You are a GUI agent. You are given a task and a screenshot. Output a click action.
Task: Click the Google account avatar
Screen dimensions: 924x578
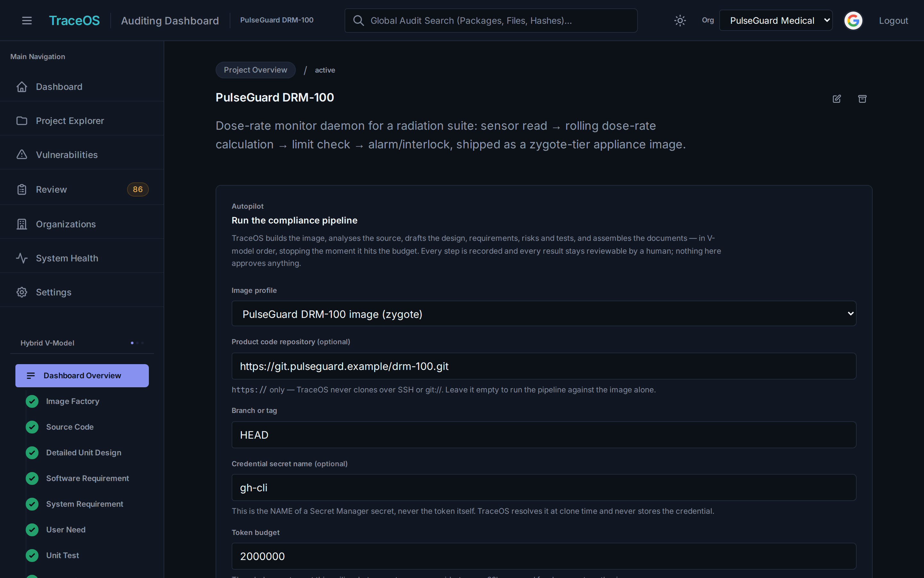point(853,21)
